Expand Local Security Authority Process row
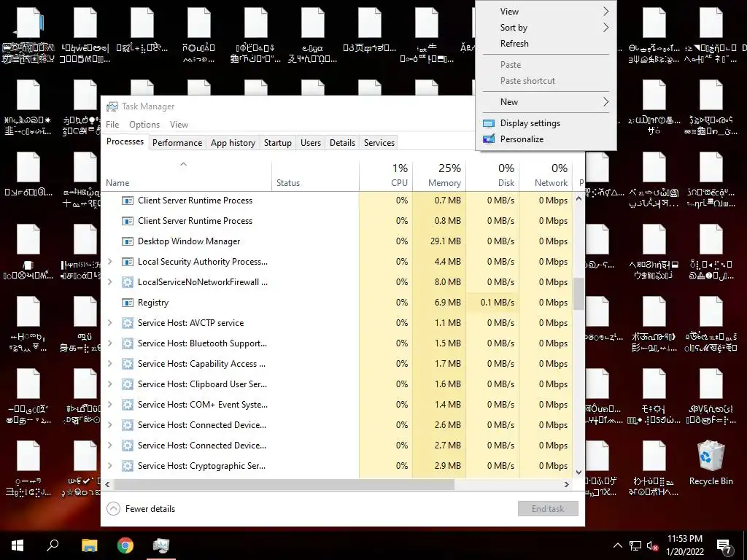This screenshot has height=560, width=747. tap(110, 262)
